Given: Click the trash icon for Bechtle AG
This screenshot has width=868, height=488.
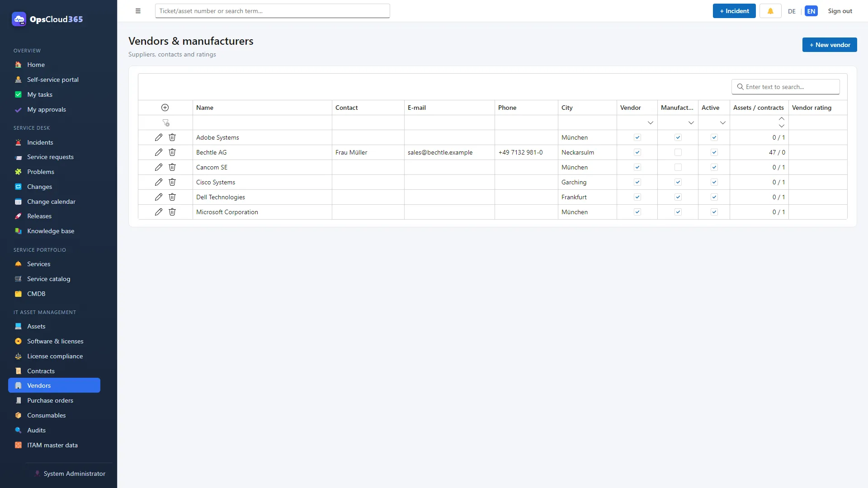Looking at the screenshot, I should point(172,152).
